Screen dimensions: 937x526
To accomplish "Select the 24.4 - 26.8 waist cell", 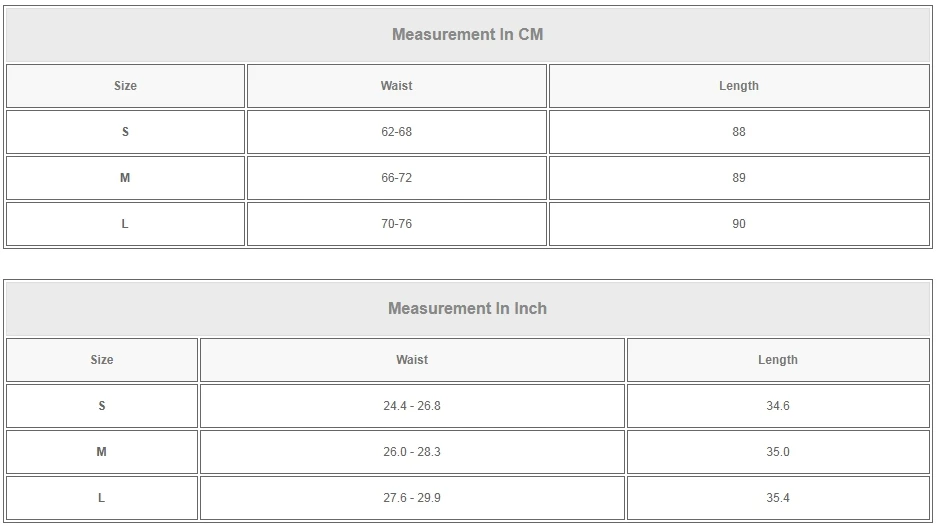I will coord(411,406).
